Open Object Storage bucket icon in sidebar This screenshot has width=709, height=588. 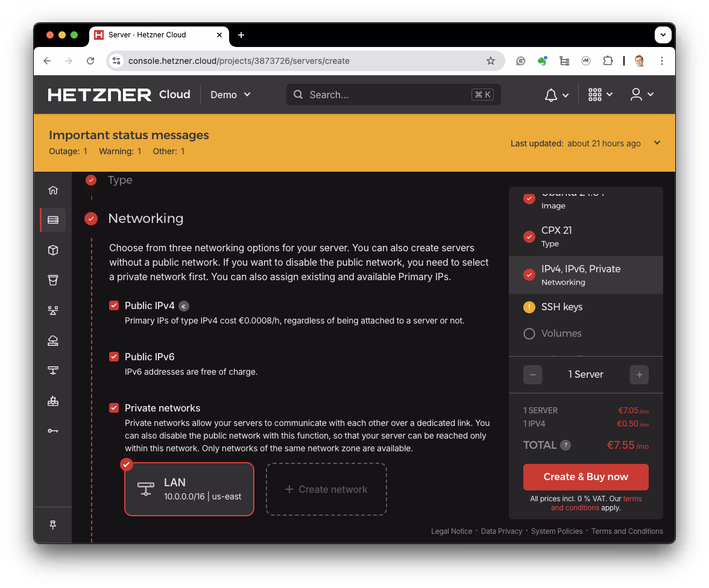(52, 280)
